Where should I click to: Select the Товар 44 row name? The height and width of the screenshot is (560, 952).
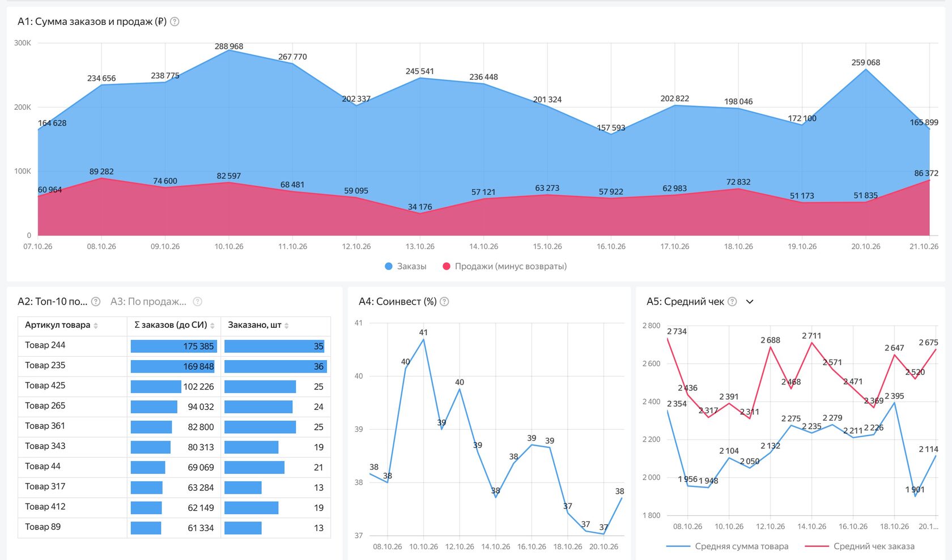(43, 467)
